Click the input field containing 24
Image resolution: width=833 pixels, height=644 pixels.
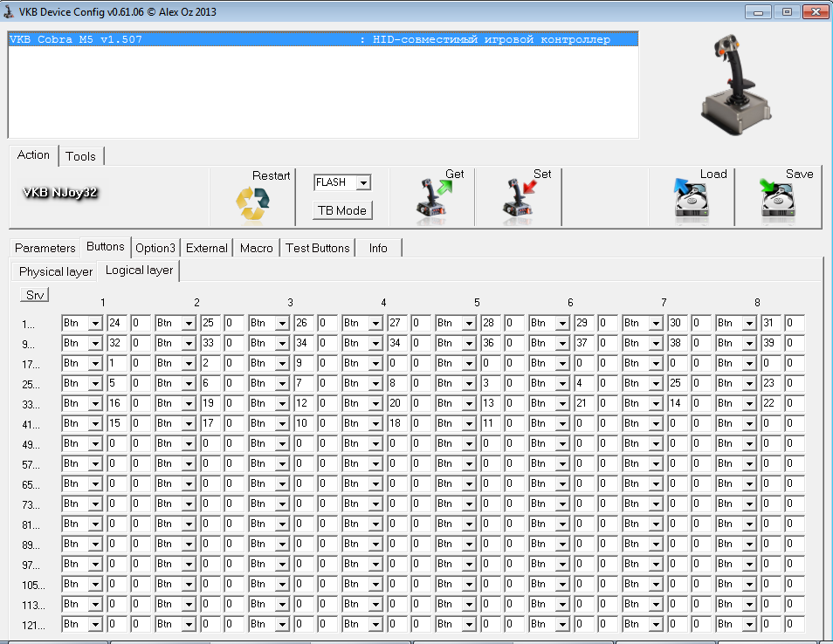tap(116, 325)
